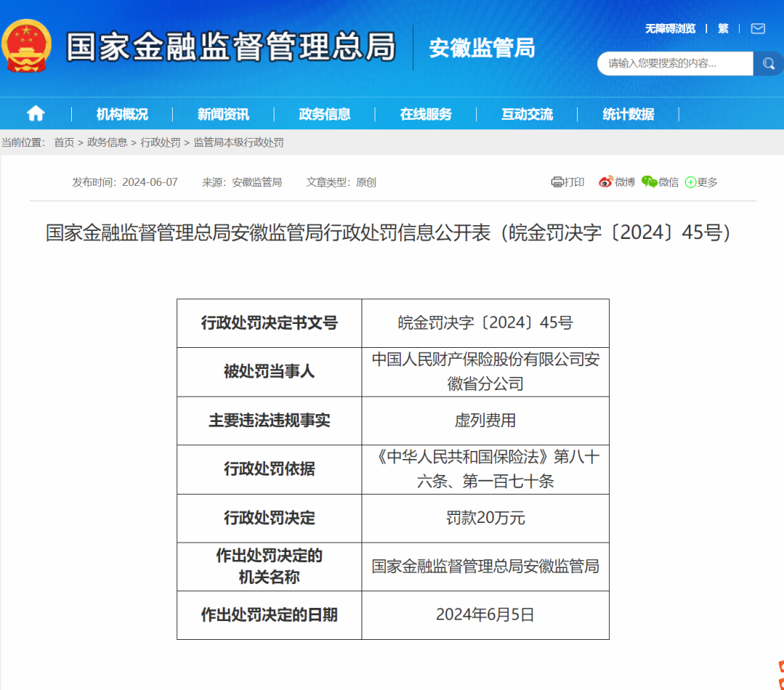This screenshot has width=784, height=690.
Task: Click the row label 行政处罚依据
Action: tap(269, 469)
